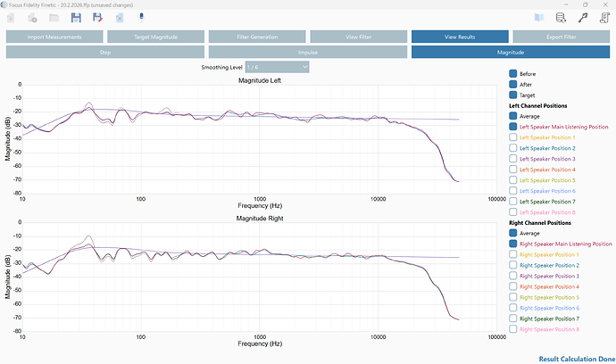Toggle the Target curve checkbox

tap(513, 95)
